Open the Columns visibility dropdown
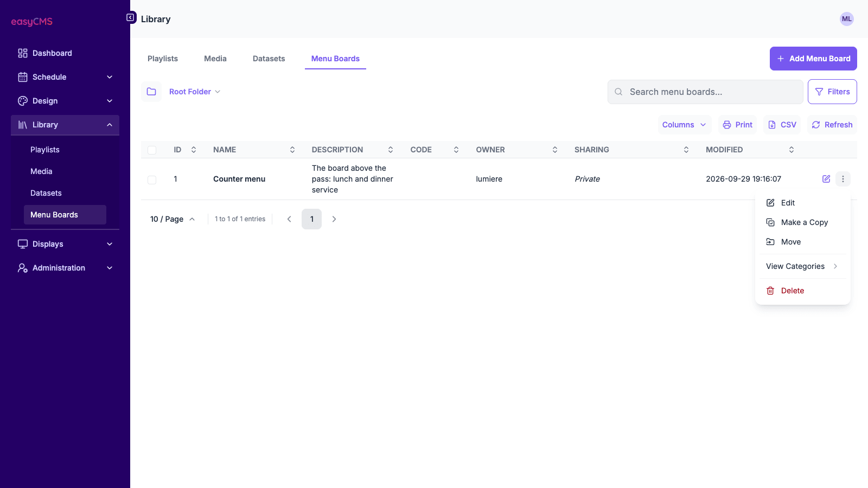868x488 pixels. coord(685,125)
